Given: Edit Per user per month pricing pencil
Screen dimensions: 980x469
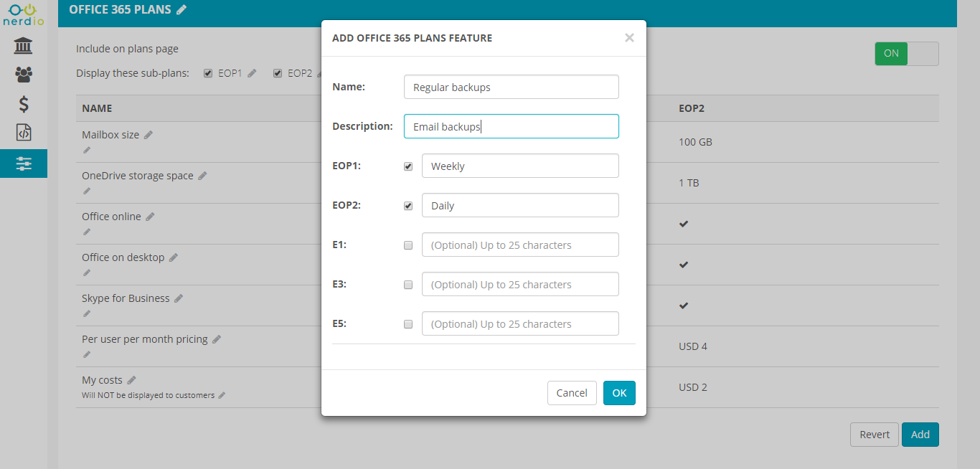Looking at the screenshot, I should tap(217, 339).
